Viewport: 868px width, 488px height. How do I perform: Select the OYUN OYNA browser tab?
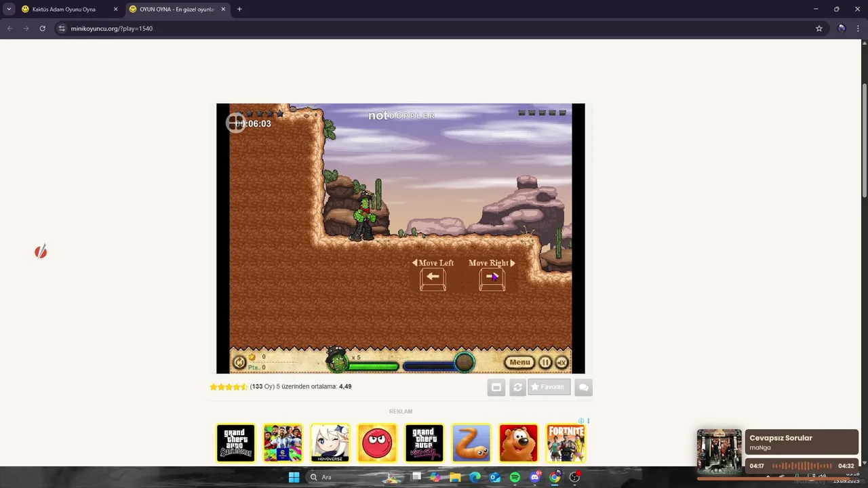pos(176,9)
